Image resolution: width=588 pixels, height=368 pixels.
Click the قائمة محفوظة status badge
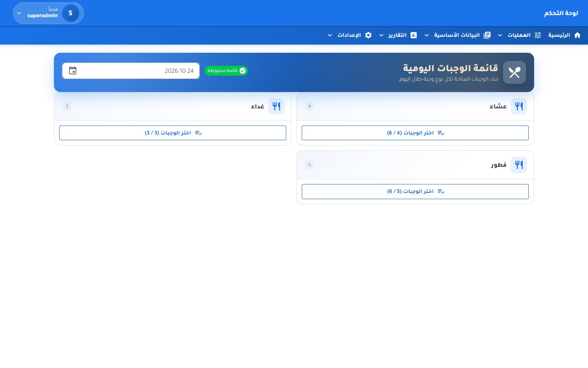point(226,71)
